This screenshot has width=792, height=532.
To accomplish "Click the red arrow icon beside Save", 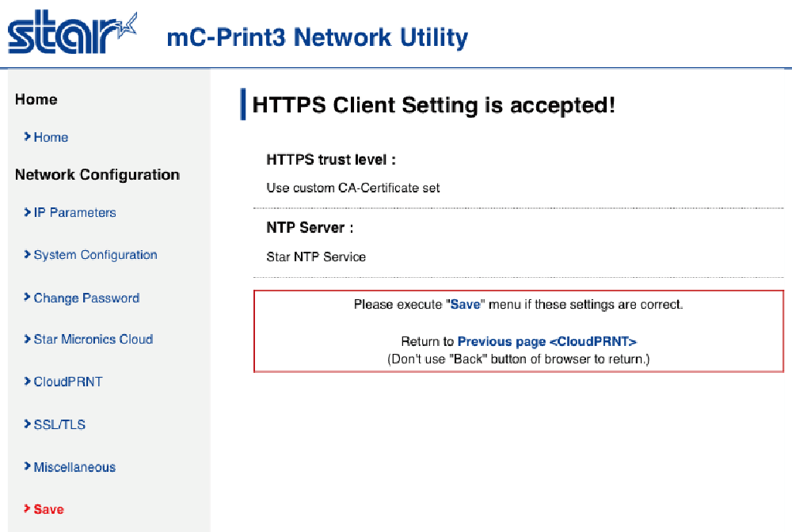I will (27, 509).
